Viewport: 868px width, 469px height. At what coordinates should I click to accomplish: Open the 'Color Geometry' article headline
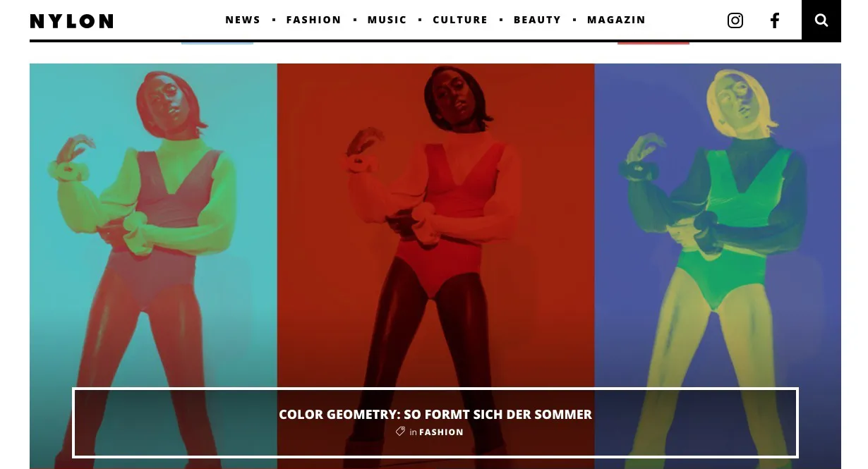(x=435, y=415)
